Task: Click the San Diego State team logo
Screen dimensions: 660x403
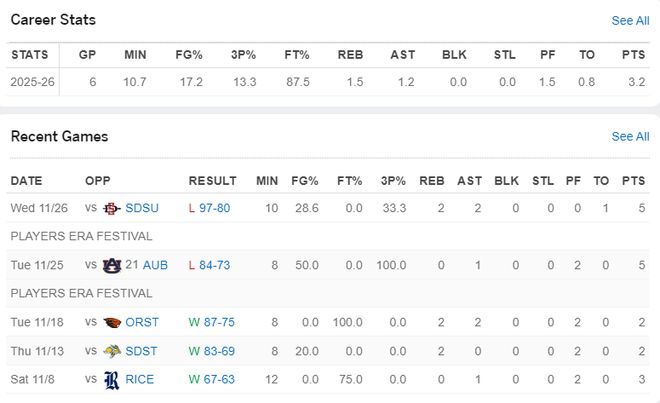Action: tap(112, 208)
